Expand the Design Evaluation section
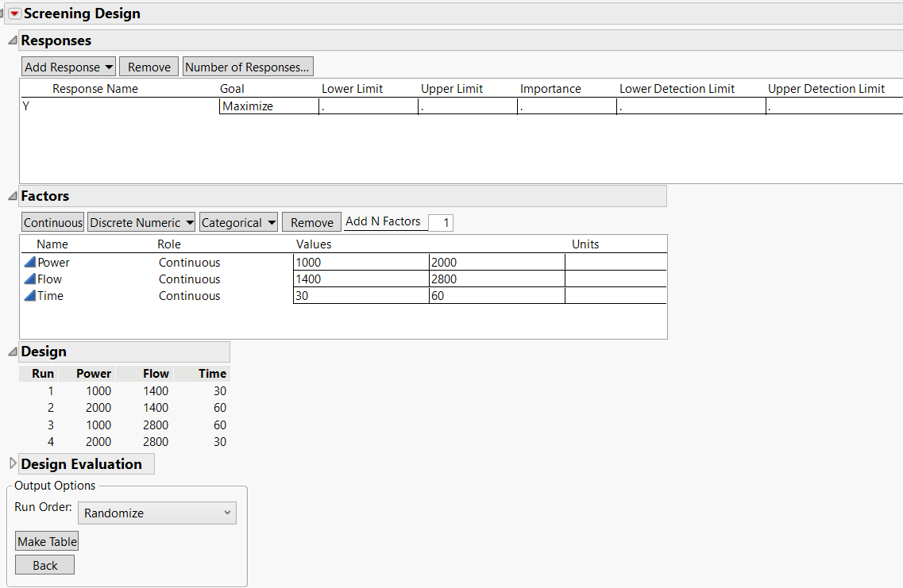Screen dimensions: 903x588 (13, 463)
